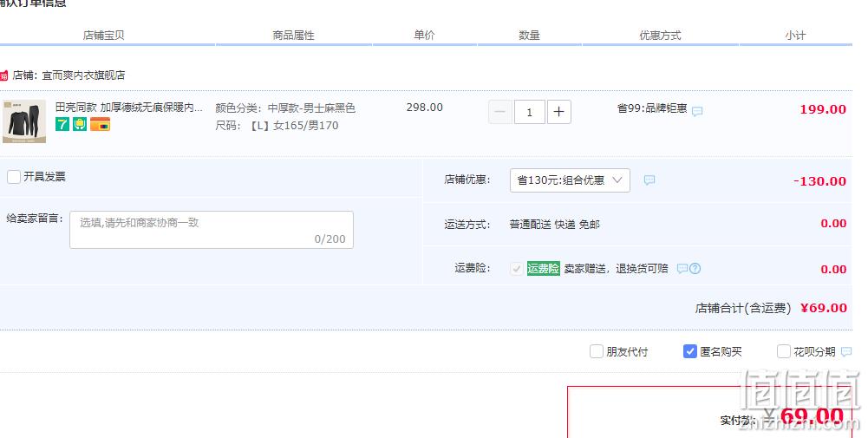868x438 pixels.
Task: Click 普通配送 快递 免邮 shipping text
Action: (x=555, y=225)
